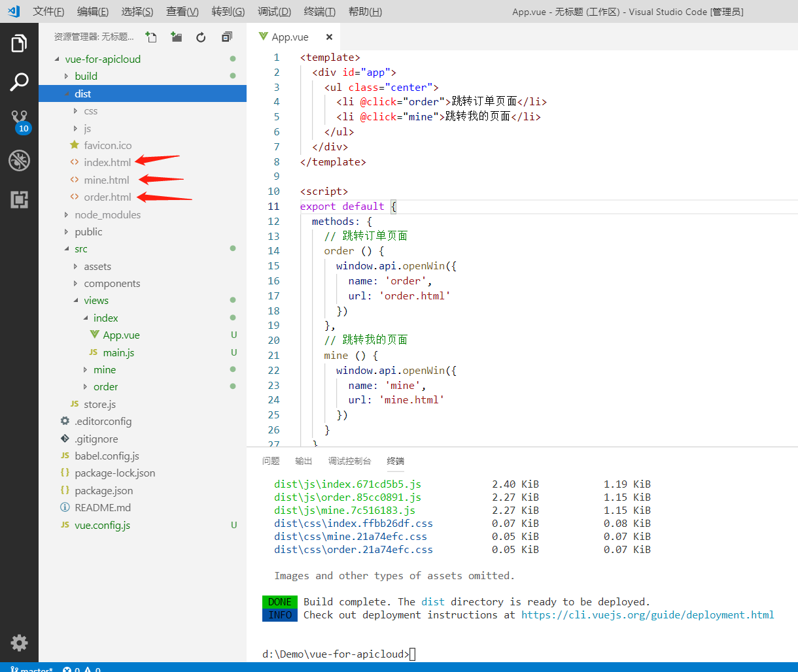Open Source Control view with 10 badge
This screenshot has height=672, width=798.
tap(19, 121)
